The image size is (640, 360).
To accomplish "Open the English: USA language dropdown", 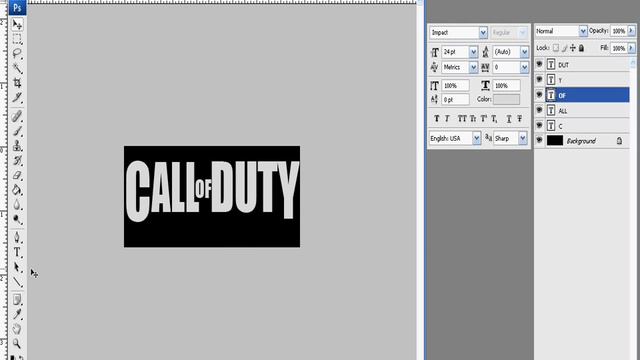I will coord(476,138).
